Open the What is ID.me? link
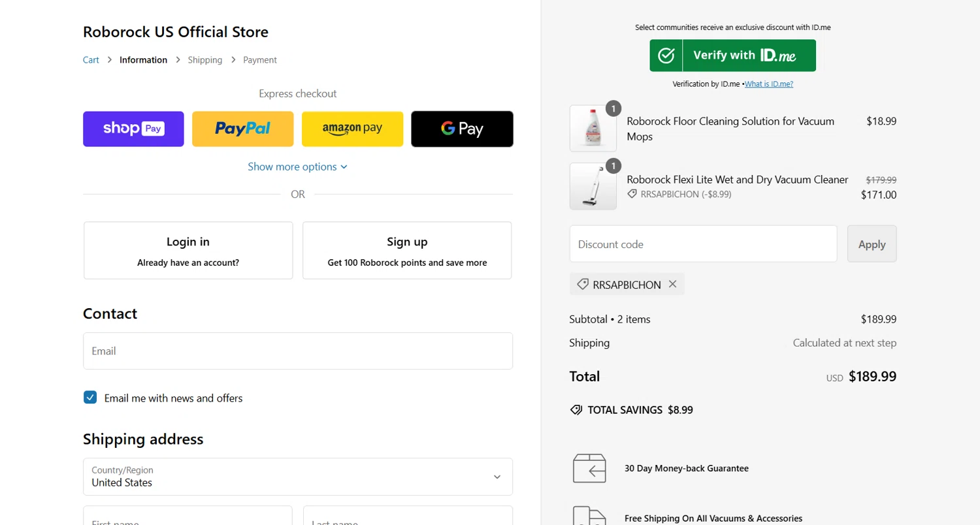980x525 pixels. click(769, 84)
